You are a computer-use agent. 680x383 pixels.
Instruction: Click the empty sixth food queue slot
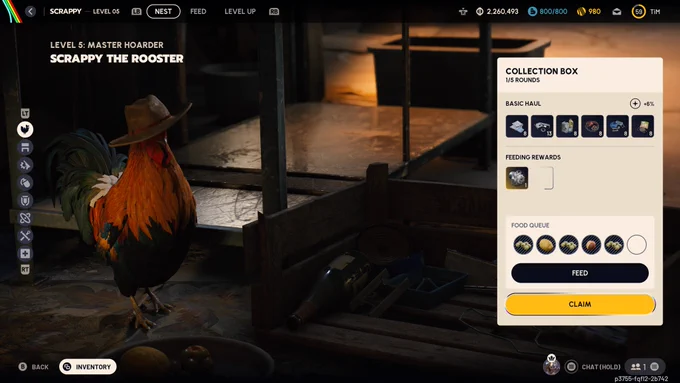(637, 245)
